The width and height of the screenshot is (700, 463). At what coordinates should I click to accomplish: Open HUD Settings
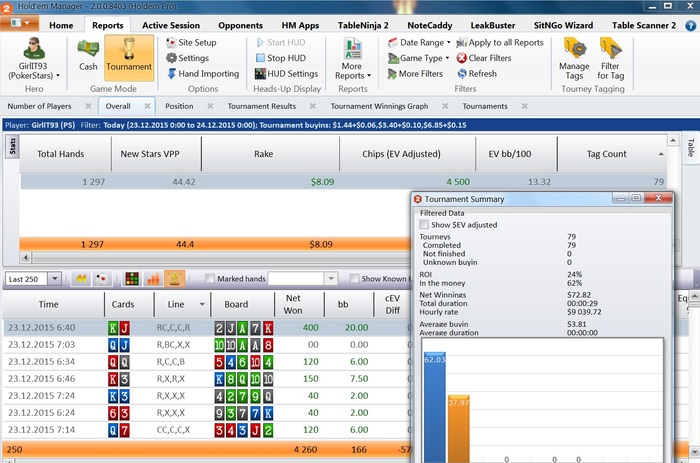[286, 74]
